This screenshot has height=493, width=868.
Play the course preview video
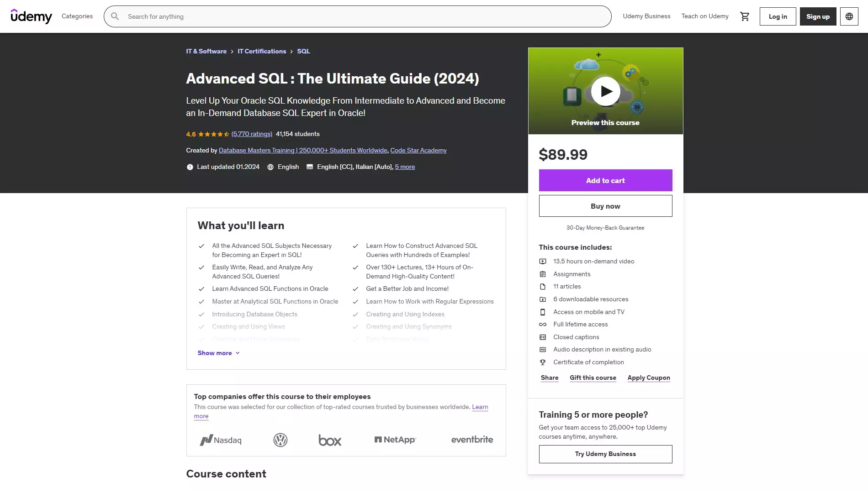coord(605,91)
